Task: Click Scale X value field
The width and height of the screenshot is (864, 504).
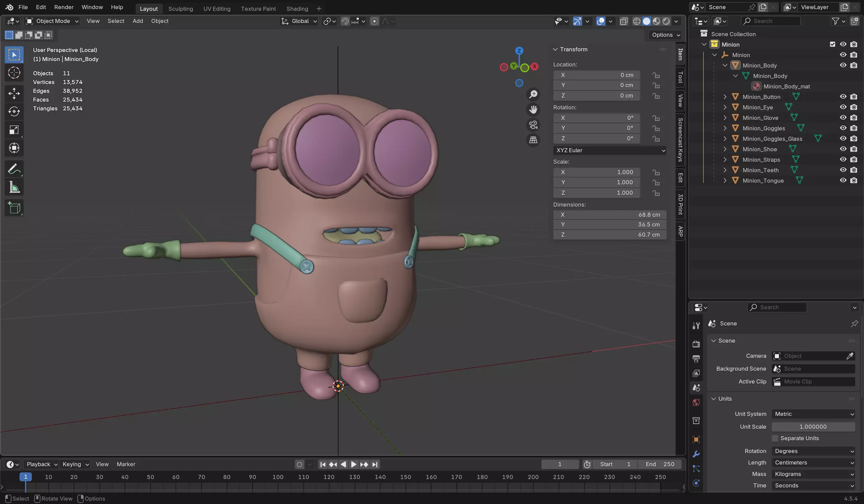Action: pyautogui.click(x=597, y=172)
